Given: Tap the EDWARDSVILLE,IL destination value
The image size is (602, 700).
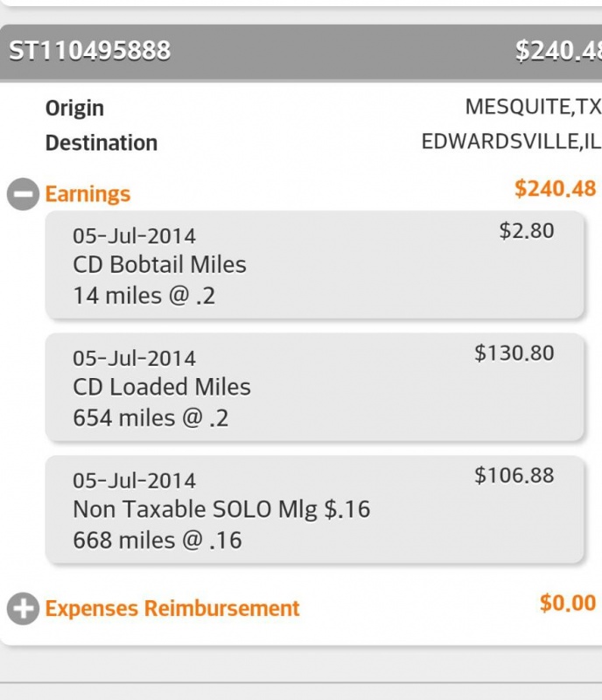Looking at the screenshot, I should (x=511, y=142).
